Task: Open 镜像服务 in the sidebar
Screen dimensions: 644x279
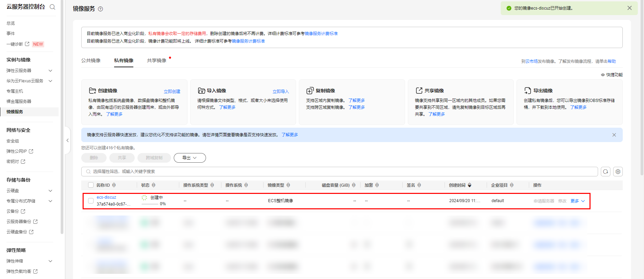Action: [x=15, y=112]
